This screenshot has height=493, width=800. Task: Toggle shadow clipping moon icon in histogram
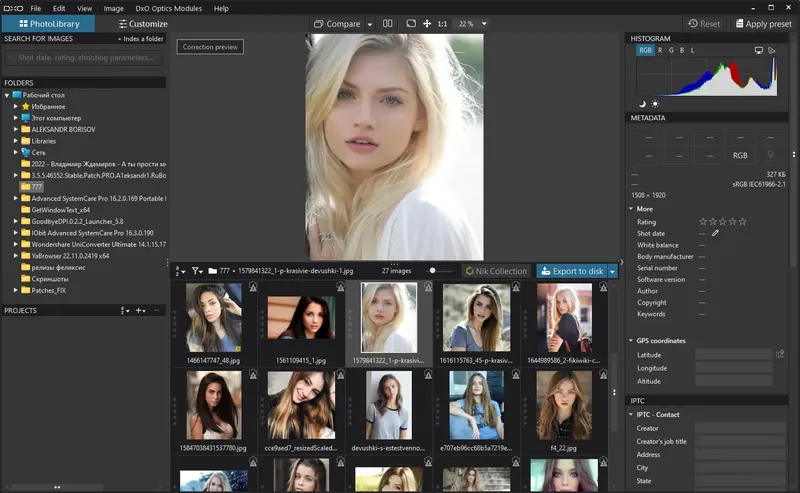tap(642, 103)
